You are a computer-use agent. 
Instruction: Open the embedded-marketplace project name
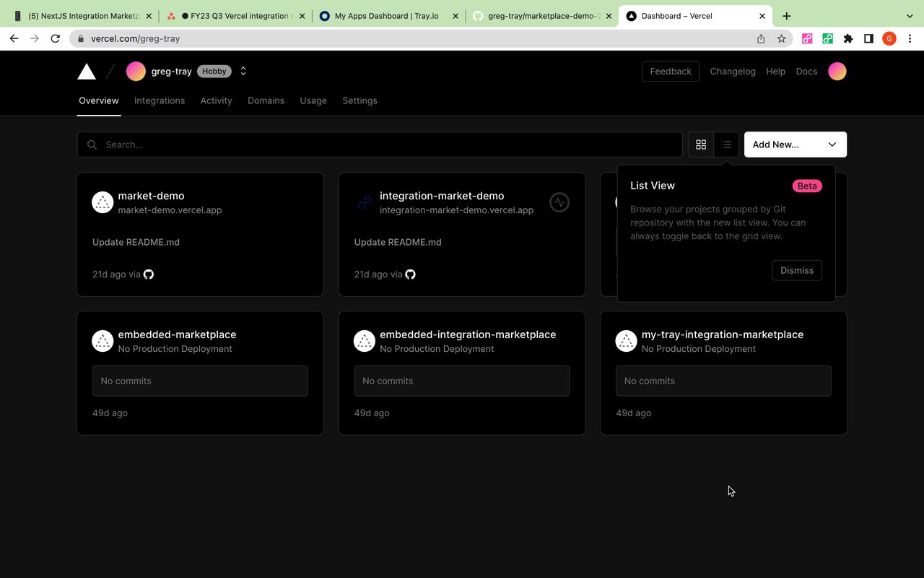click(x=177, y=335)
